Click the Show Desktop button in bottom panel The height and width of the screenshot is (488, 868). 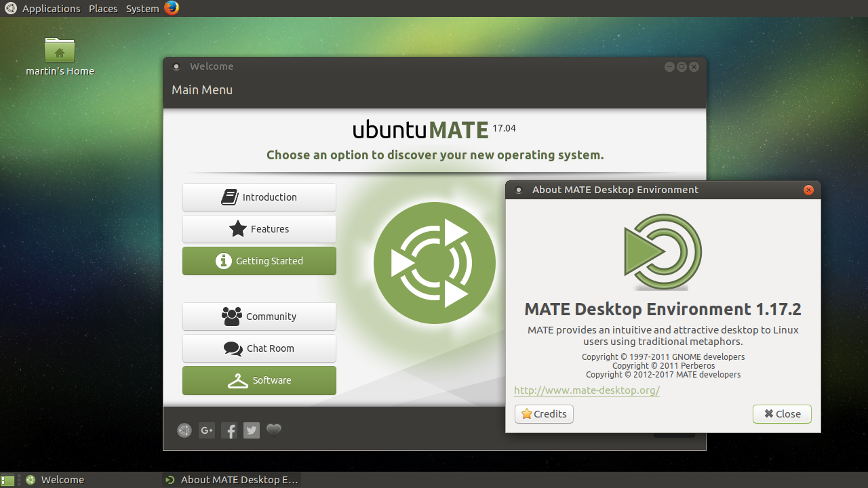tap(7, 480)
